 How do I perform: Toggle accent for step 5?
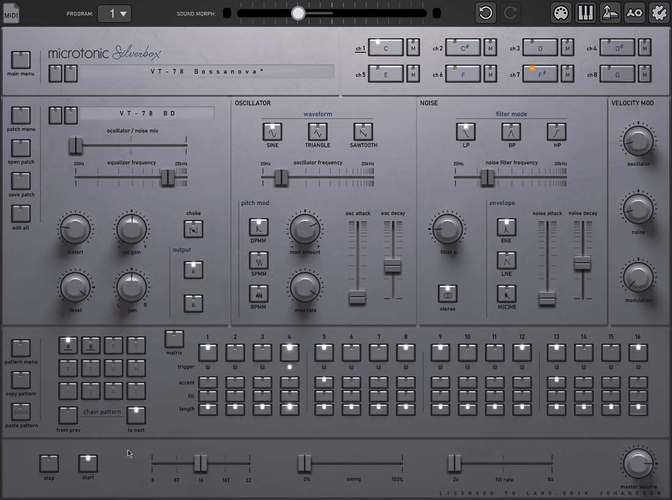pyautogui.click(x=324, y=382)
